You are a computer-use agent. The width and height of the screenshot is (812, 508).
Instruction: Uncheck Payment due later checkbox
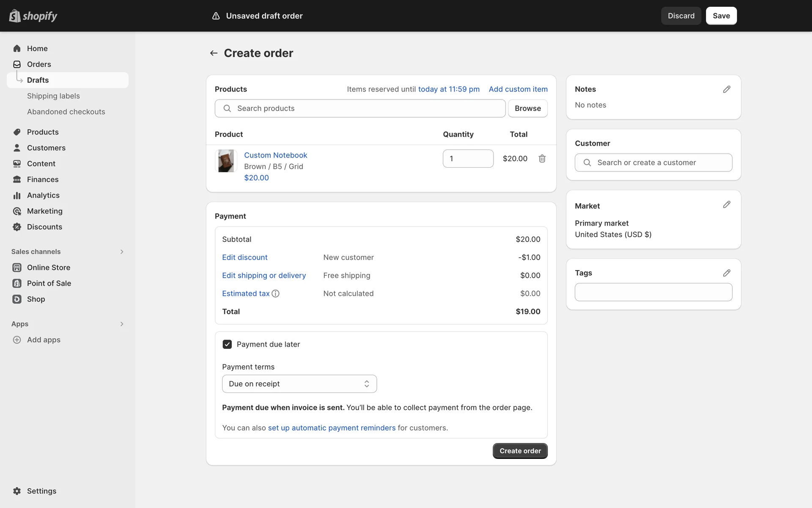[x=227, y=344]
